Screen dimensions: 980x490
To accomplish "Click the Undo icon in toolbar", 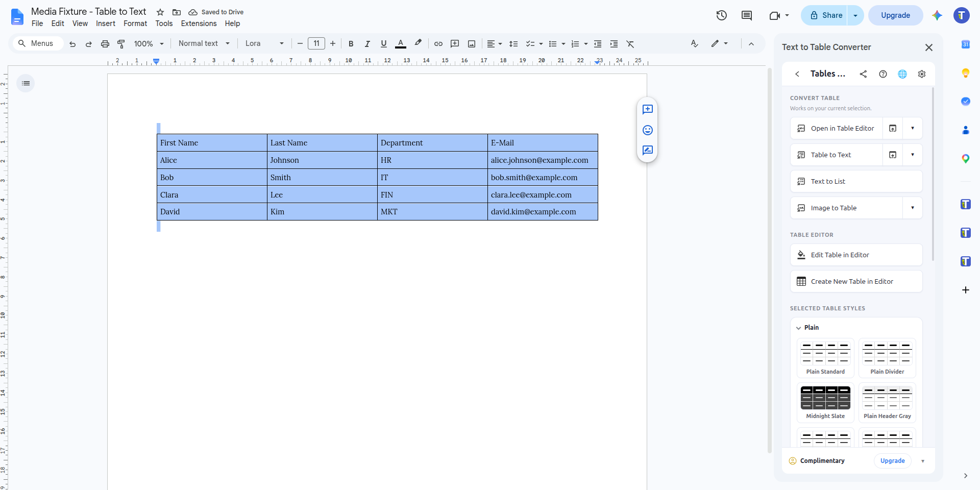I will click(72, 44).
